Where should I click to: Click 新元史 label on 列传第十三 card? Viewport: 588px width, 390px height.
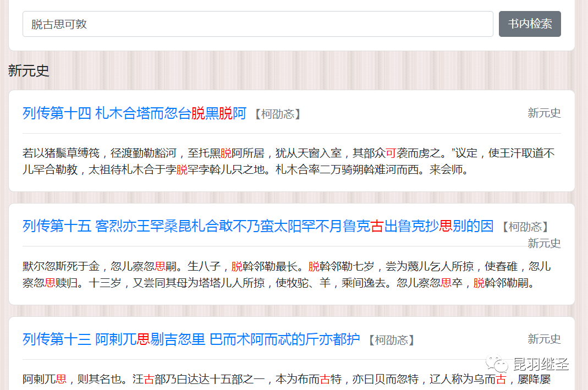[544, 339]
